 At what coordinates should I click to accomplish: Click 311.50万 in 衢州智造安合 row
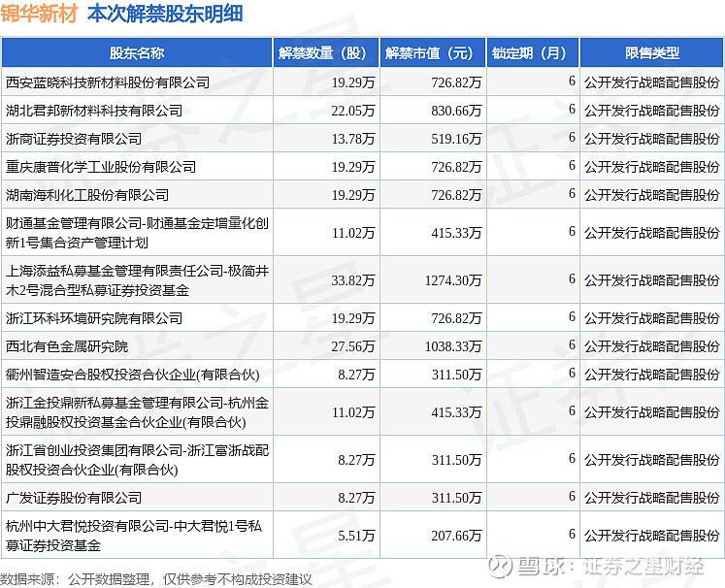[x=456, y=375]
